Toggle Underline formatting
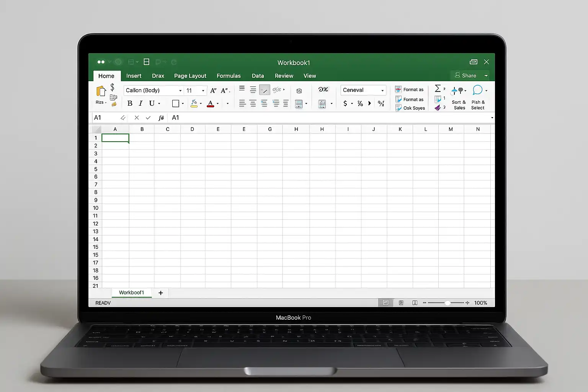 152,103
